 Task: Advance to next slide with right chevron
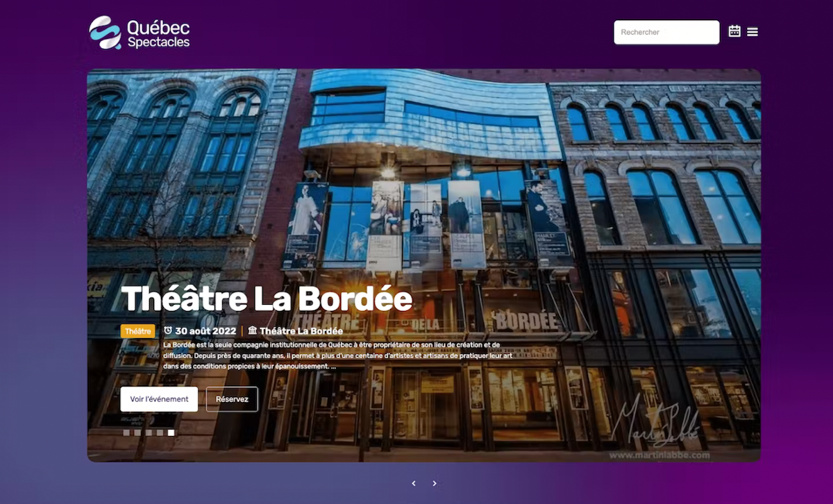[x=435, y=483]
